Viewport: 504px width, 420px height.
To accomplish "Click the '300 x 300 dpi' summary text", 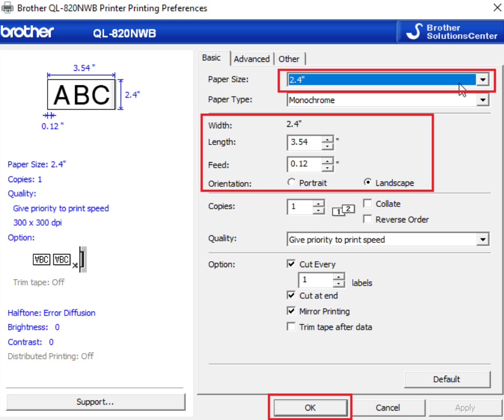I will pyautogui.click(x=37, y=222).
